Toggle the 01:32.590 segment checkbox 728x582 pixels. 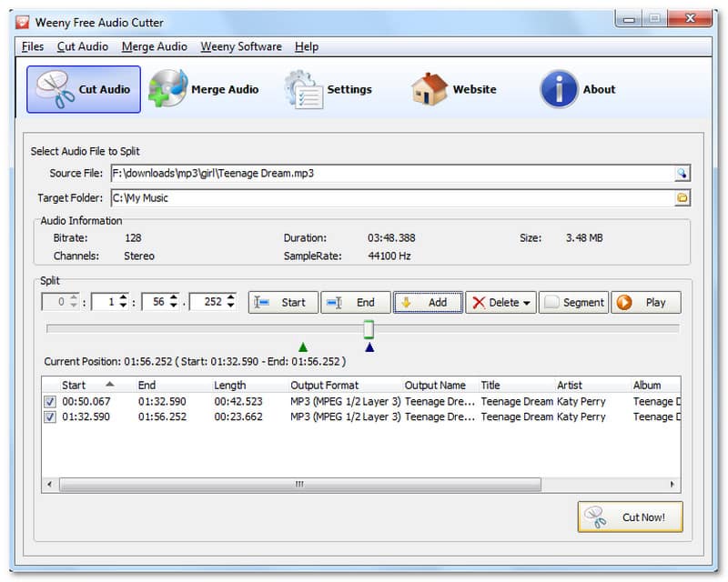point(50,417)
